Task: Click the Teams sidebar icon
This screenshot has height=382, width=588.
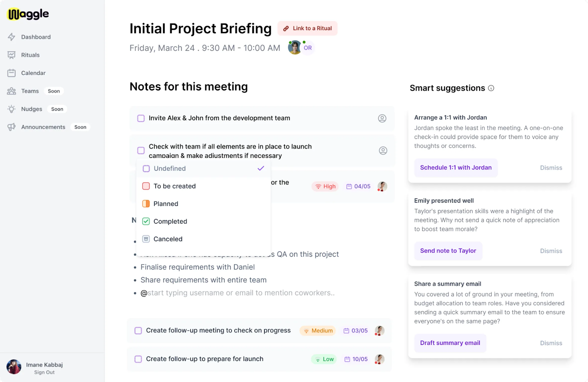Action: 11,91
